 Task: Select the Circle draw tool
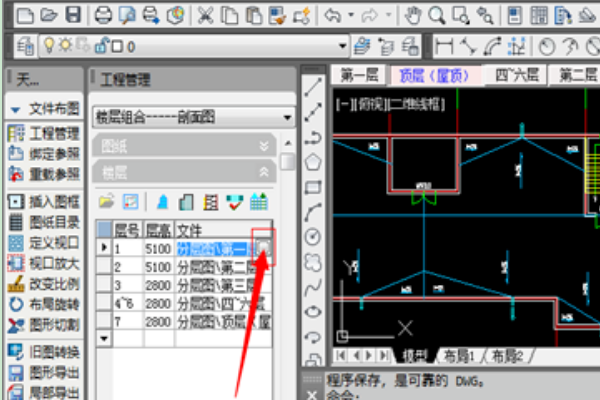[313, 237]
